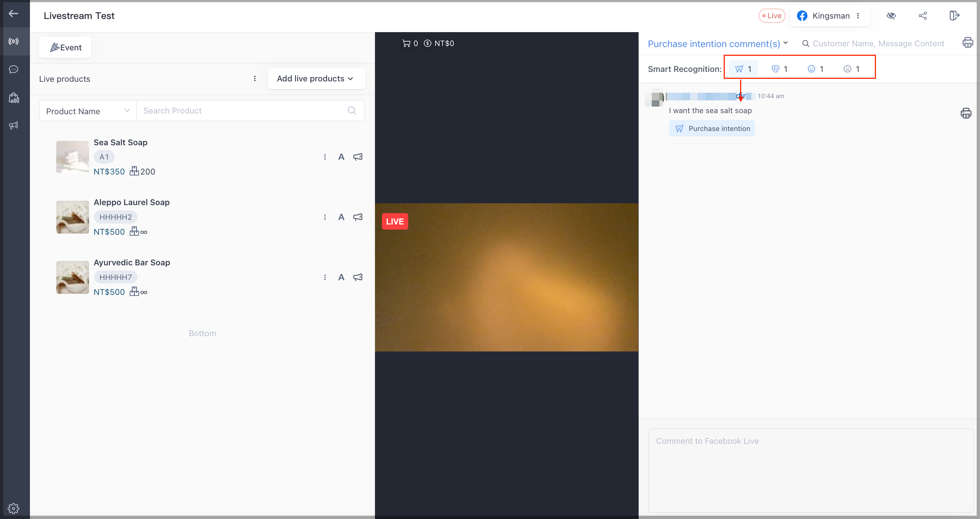Click the Livestream Test title

tap(79, 16)
